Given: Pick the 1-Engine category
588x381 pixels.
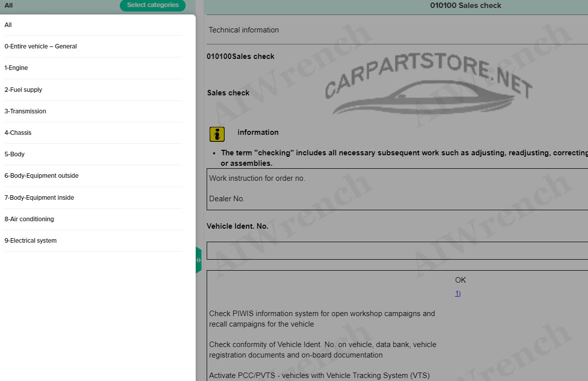Looking at the screenshot, I should click(16, 68).
